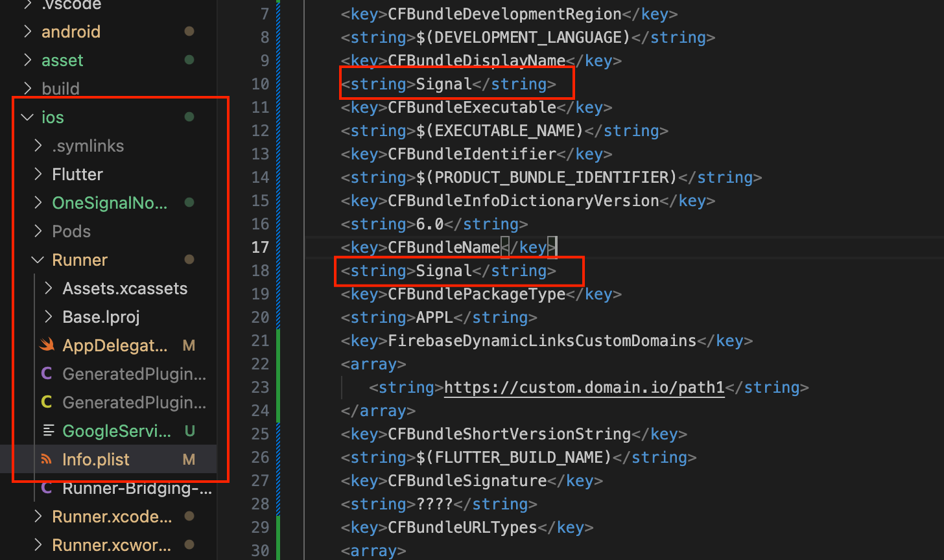Expand the .symlinks folder
Screen dimensions: 944x560
click(38, 146)
